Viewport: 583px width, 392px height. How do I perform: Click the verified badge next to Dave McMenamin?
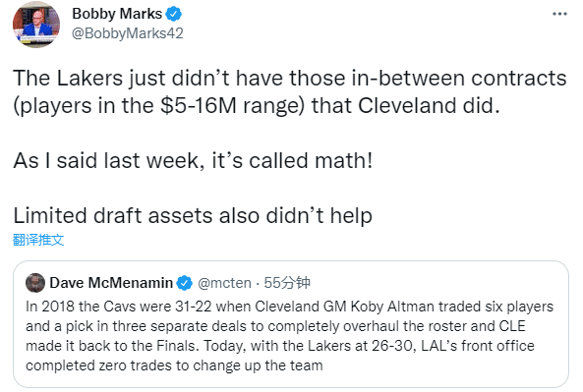tap(184, 283)
